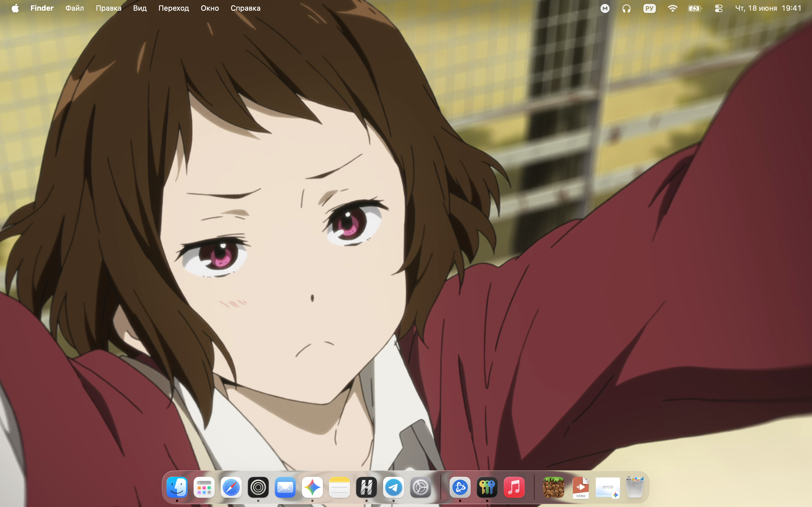Toggle Control Center in the menu bar
The image size is (812, 507).
pyautogui.click(x=718, y=8)
